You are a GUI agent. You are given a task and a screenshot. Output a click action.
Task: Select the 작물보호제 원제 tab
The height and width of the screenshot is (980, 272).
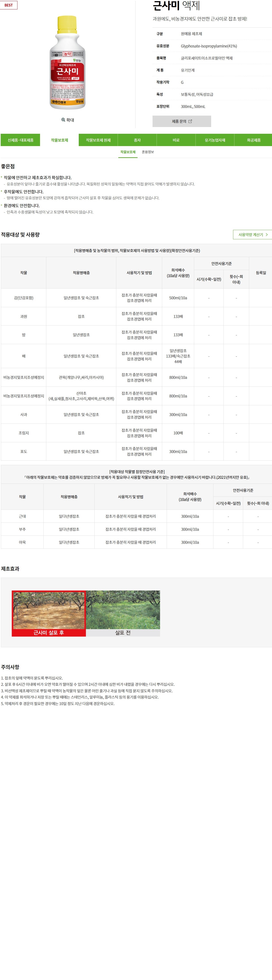coord(98,140)
